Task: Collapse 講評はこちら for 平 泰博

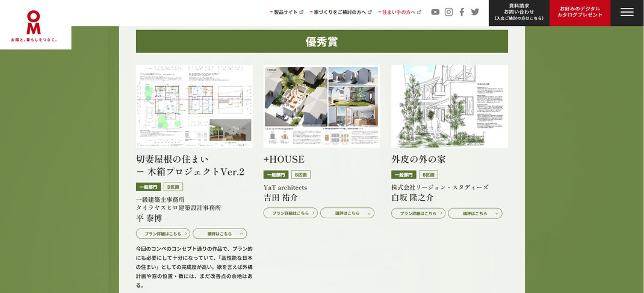Action: pos(220,234)
